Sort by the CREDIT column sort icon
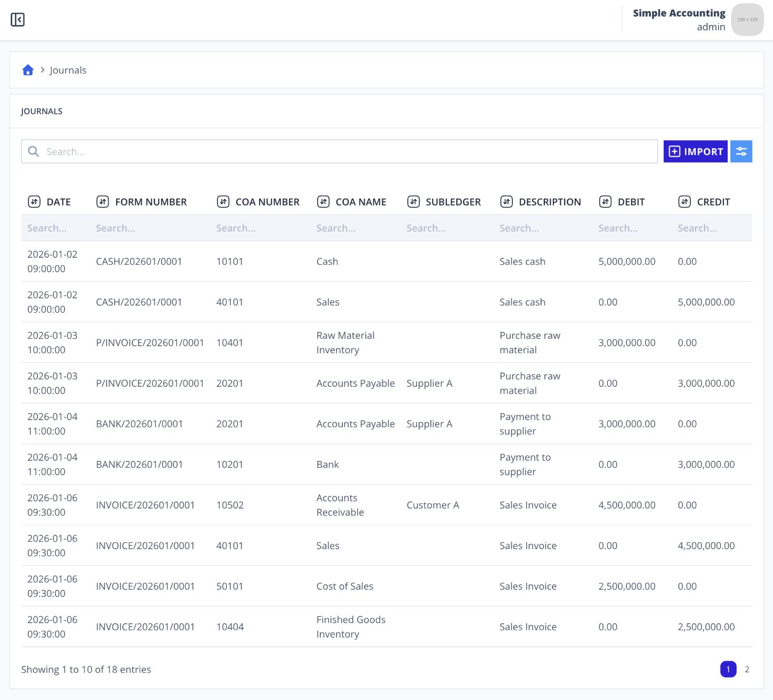The height and width of the screenshot is (700, 773). coord(685,201)
